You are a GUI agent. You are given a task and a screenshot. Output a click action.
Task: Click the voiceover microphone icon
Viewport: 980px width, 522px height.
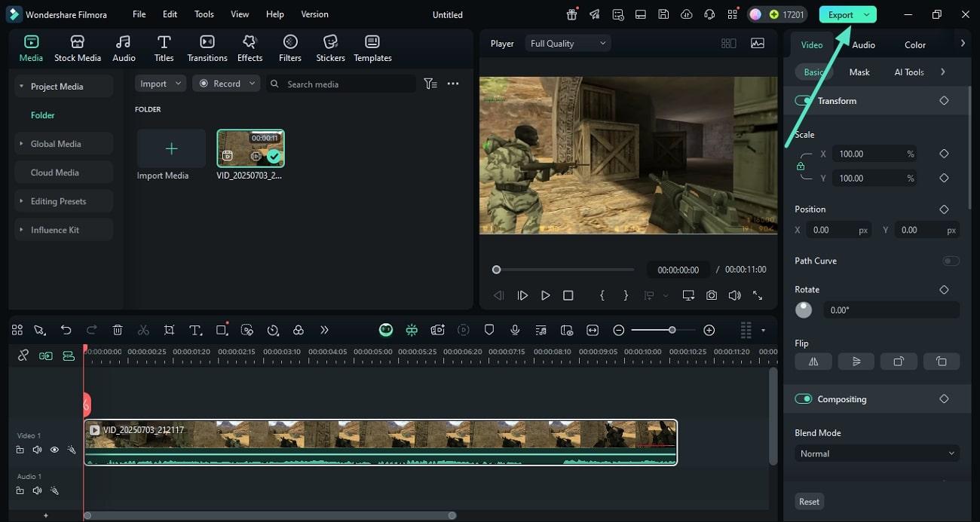pos(515,330)
